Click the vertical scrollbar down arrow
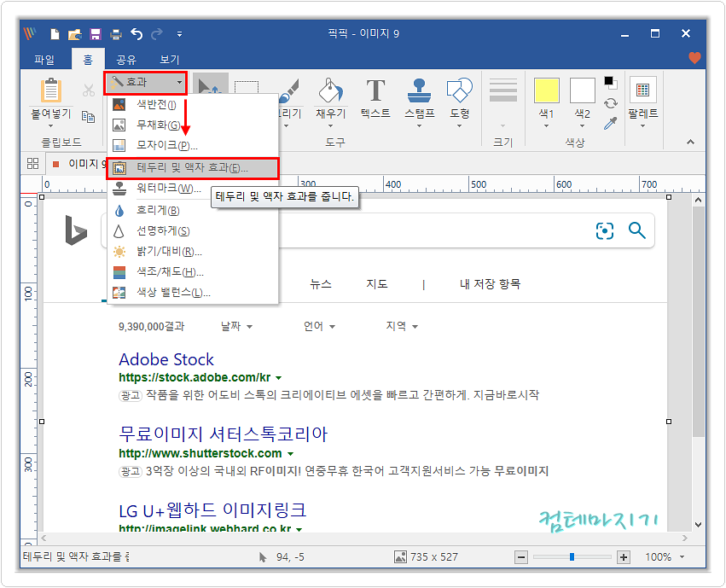 (x=698, y=525)
